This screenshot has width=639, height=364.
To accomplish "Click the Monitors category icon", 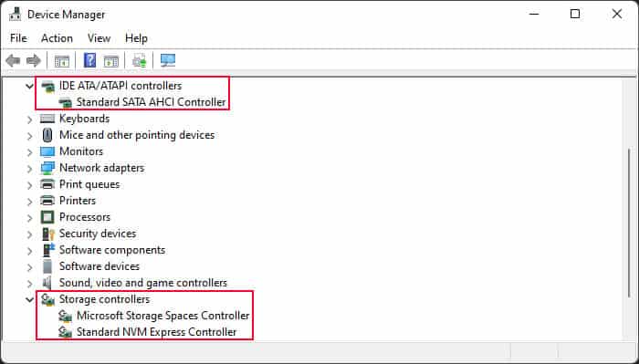I will [x=47, y=151].
